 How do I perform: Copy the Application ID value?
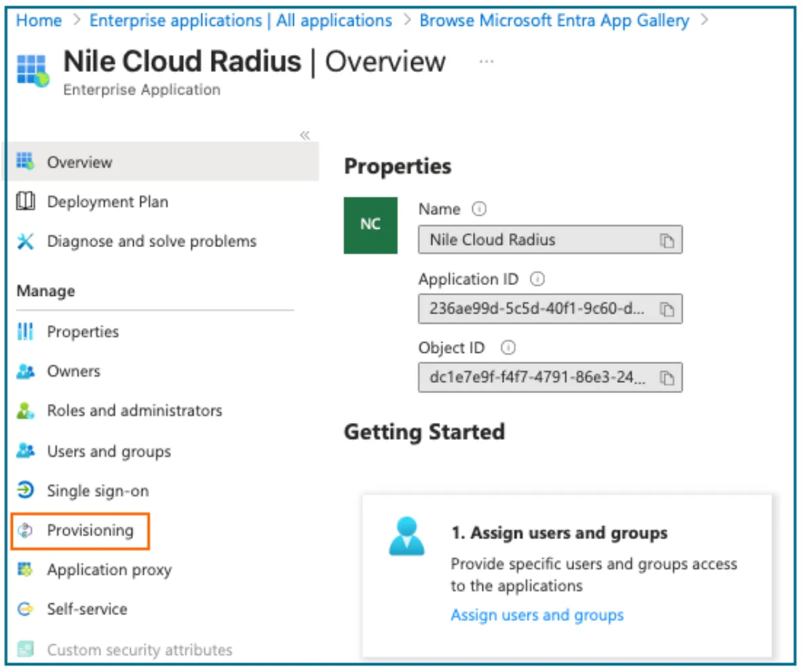click(x=666, y=309)
